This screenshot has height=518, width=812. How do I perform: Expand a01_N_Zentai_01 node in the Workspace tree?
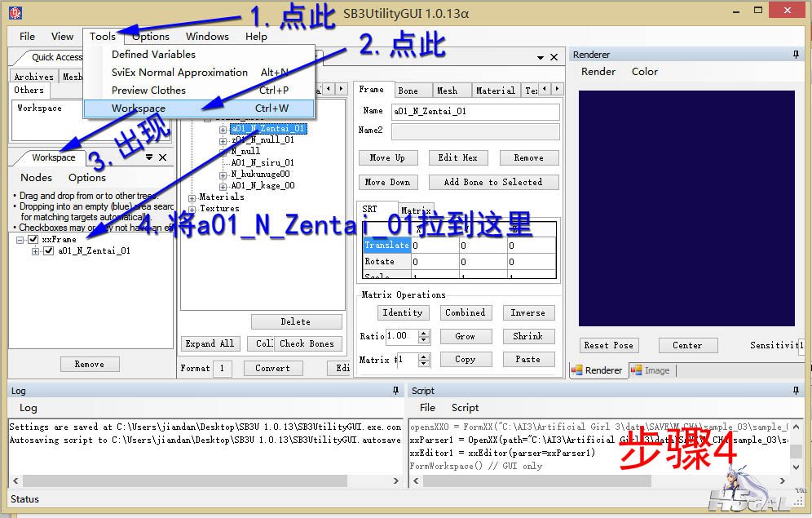(x=35, y=251)
